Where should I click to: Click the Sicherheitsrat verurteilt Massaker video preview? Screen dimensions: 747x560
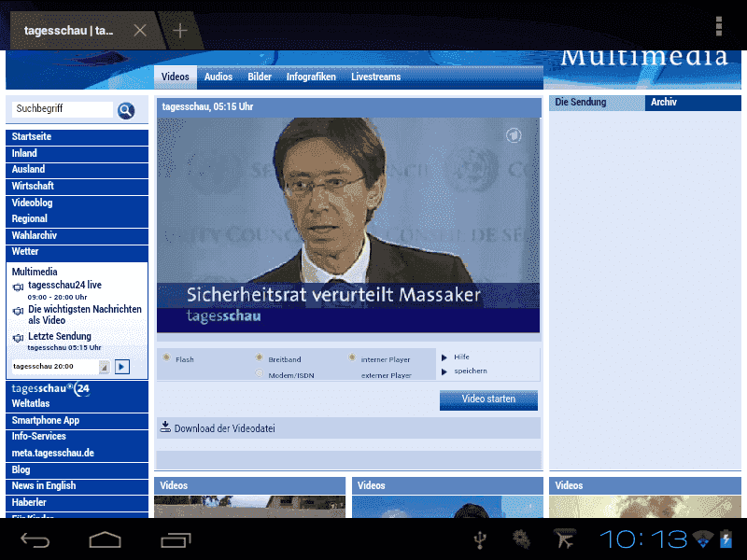click(x=348, y=225)
